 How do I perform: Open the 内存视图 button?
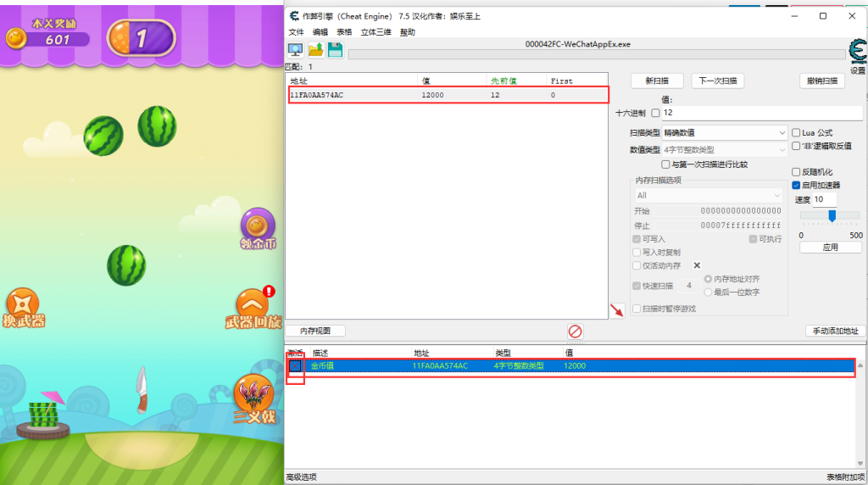tap(315, 331)
